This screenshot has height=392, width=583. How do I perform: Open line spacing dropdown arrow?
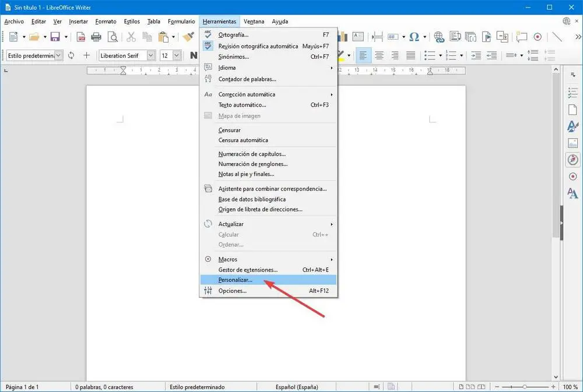pos(522,56)
